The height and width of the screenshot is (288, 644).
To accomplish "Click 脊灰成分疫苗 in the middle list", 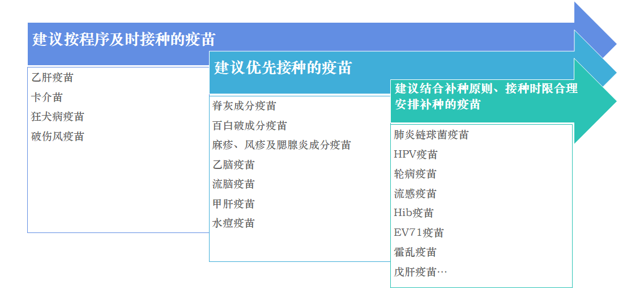I will coord(244,106).
